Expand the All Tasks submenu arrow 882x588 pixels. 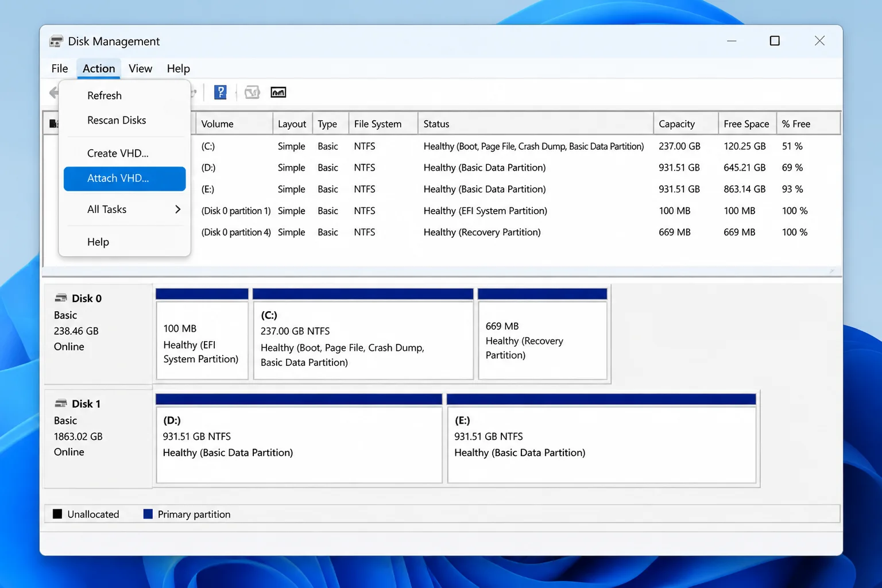(177, 210)
